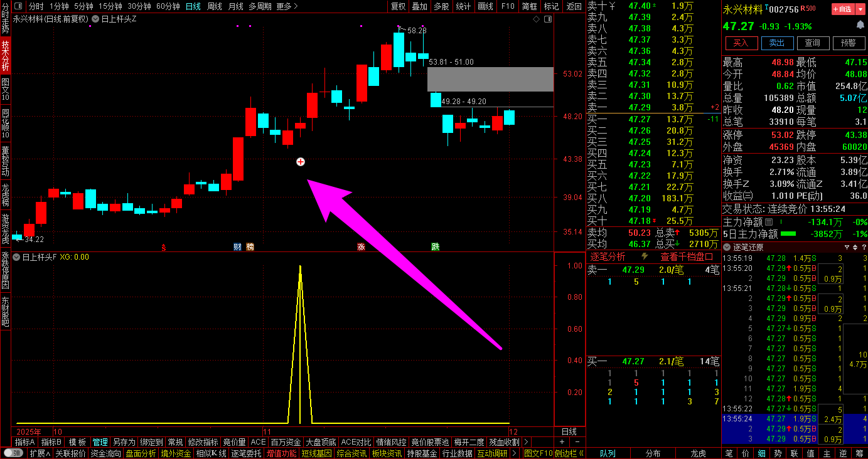Click the +自选 add to watchlist button
Viewport: 868px width, 459px height.
tap(844, 9)
